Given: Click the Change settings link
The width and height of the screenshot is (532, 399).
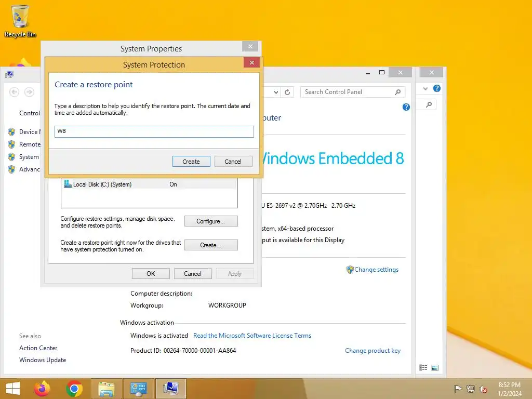Looking at the screenshot, I should click(x=376, y=270).
